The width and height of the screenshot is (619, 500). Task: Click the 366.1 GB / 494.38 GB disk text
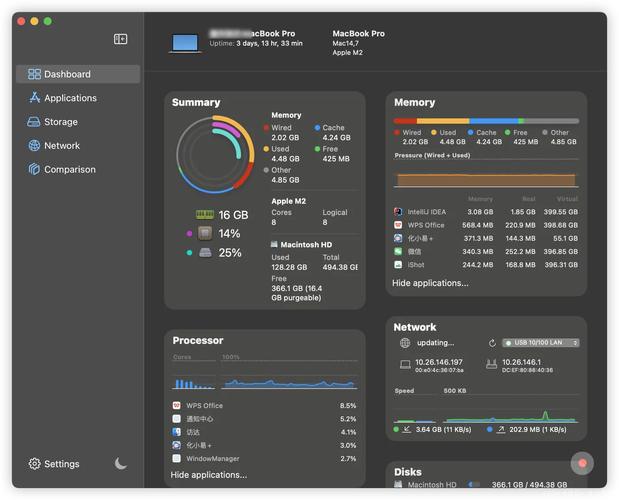coord(529,485)
